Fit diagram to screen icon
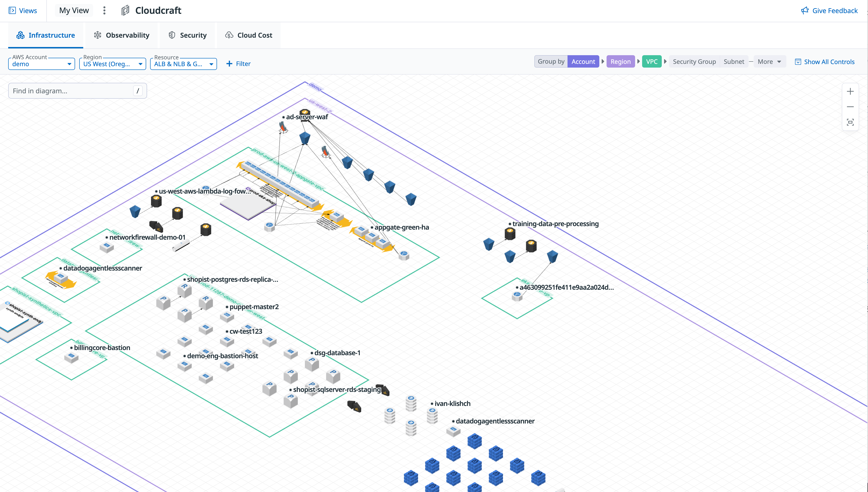This screenshot has height=492, width=868. (x=850, y=122)
